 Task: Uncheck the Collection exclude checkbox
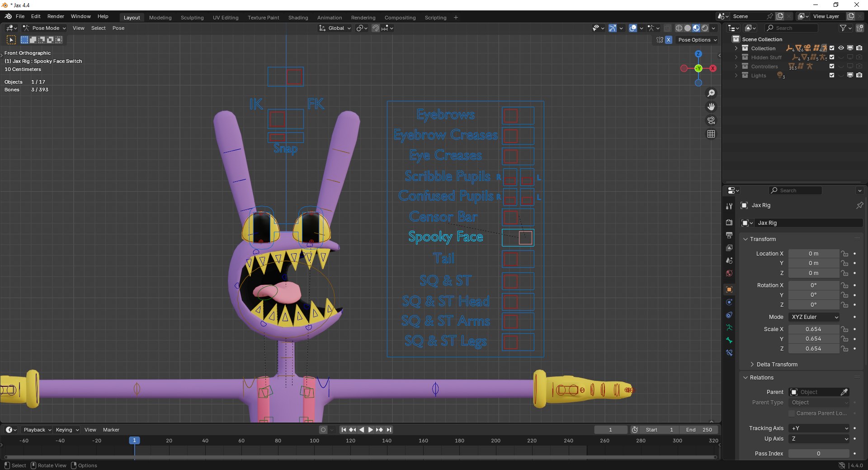[x=832, y=48]
